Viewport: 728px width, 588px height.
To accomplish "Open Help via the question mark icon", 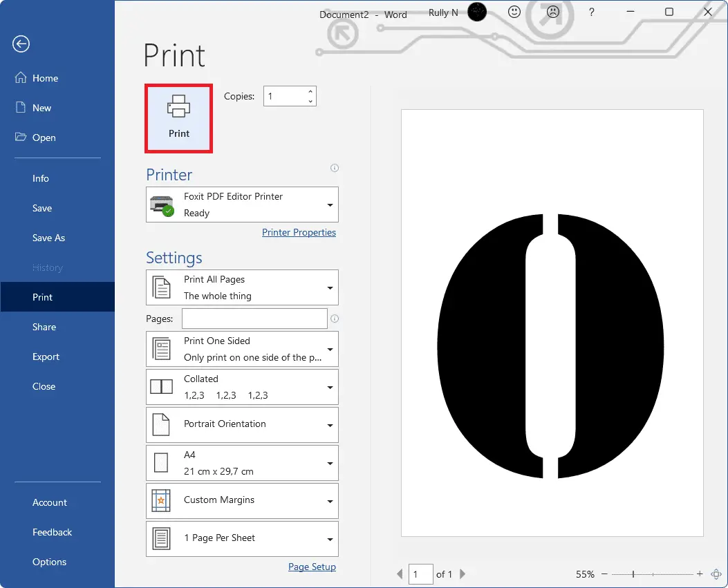I will (x=590, y=12).
